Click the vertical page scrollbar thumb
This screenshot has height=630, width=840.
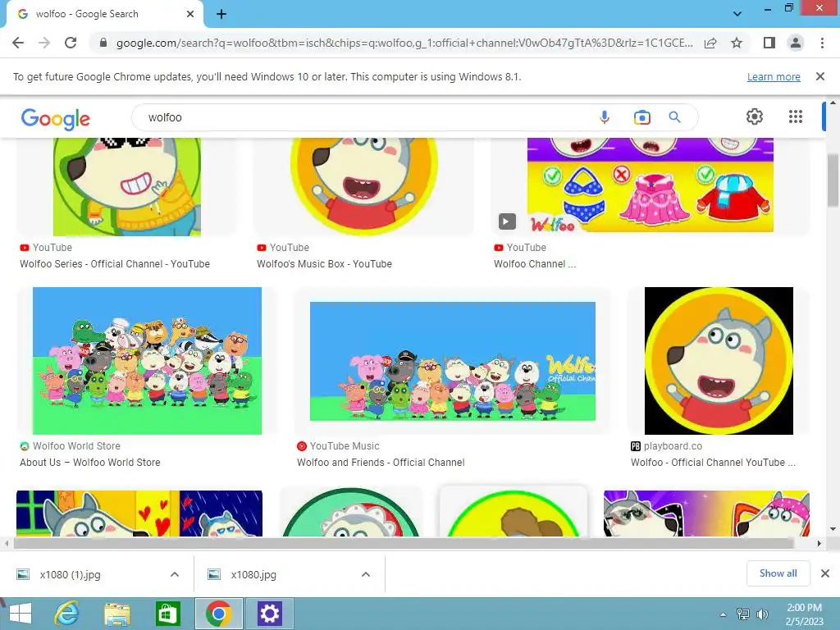833,180
